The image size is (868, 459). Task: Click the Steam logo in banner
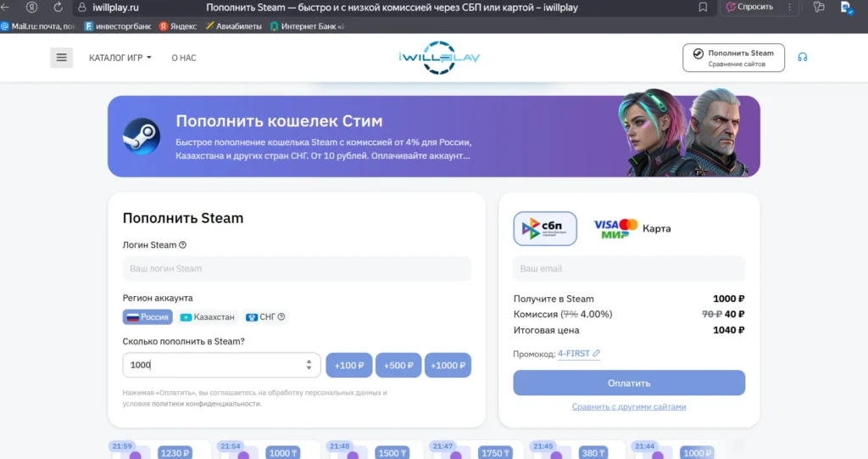click(x=142, y=137)
